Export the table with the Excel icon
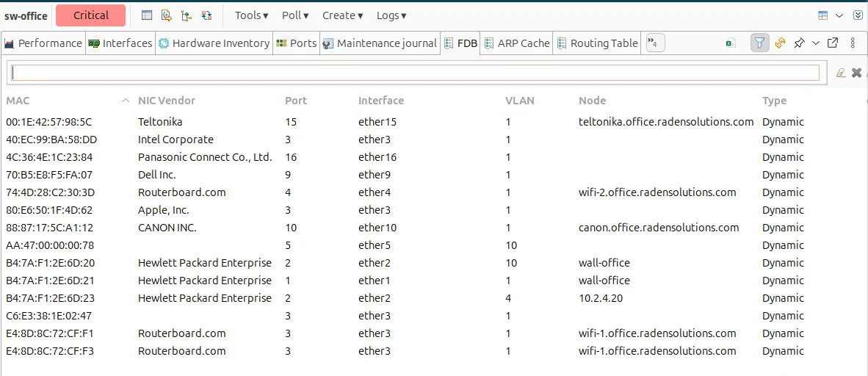This screenshot has width=868, height=376. tap(731, 43)
